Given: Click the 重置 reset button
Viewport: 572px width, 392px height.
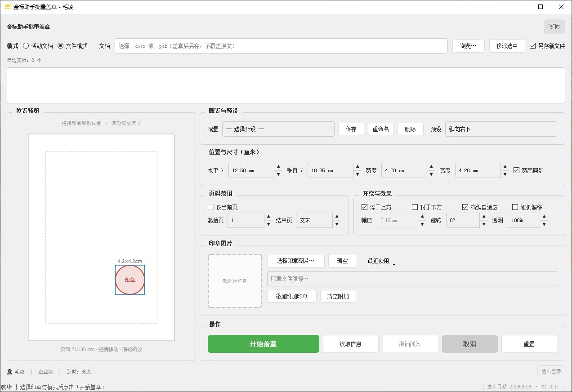Looking at the screenshot, I should [529, 344].
